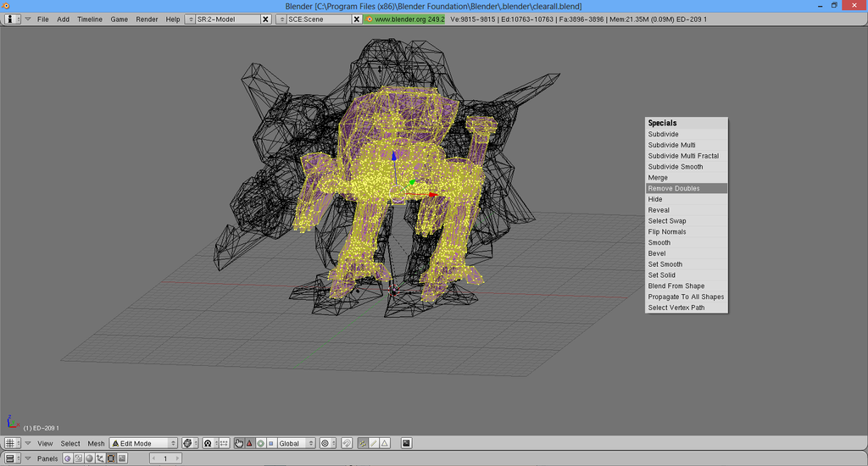Toggle move object centers only
The width and height of the screenshot is (868, 466).
[224, 443]
